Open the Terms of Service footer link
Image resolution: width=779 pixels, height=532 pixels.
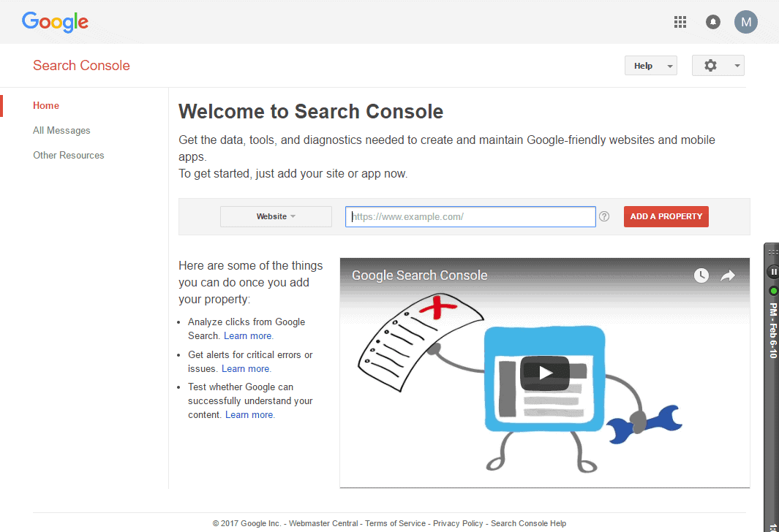coord(396,523)
